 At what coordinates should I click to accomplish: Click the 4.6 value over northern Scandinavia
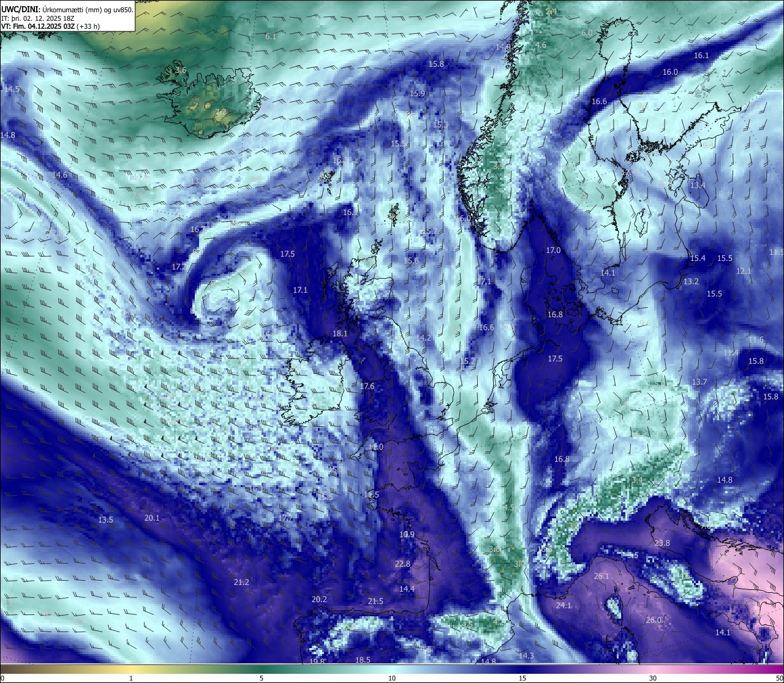pyautogui.click(x=541, y=45)
